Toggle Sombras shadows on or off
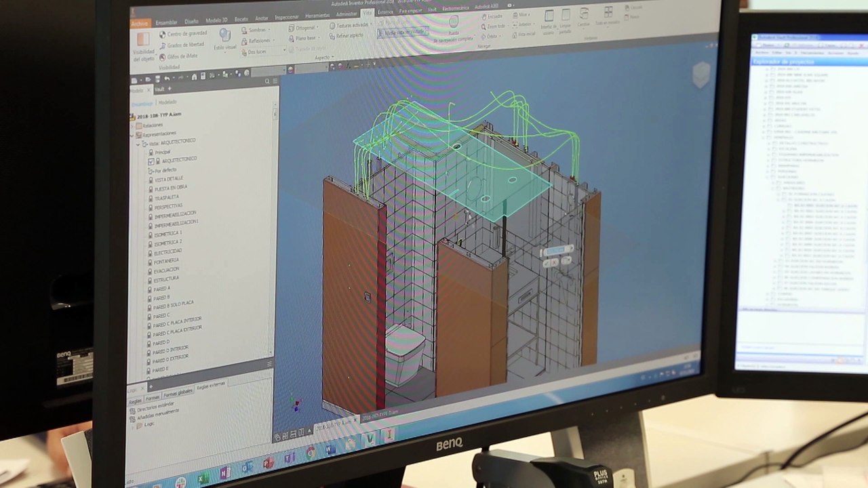The height and width of the screenshot is (488, 868). click(x=254, y=30)
